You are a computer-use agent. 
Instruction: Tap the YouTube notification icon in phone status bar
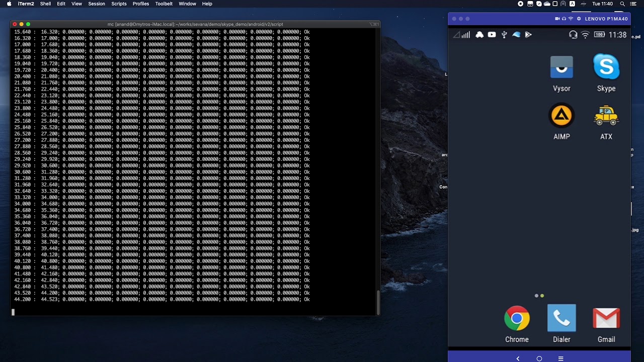pos(492,35)
